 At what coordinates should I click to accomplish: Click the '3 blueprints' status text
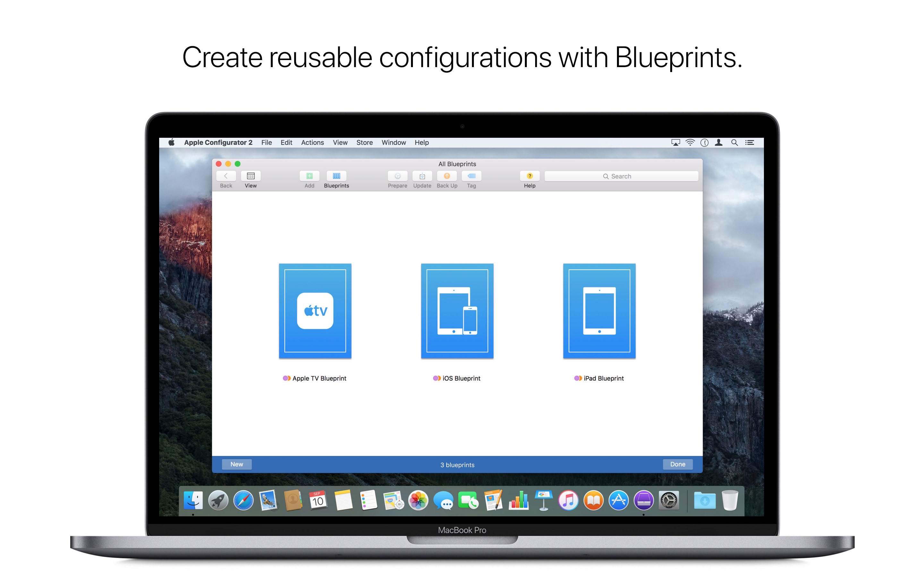click(x=458, y=465)
